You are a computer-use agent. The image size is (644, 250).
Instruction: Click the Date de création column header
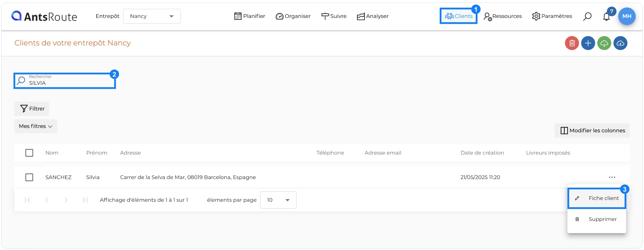click(482, 153)
